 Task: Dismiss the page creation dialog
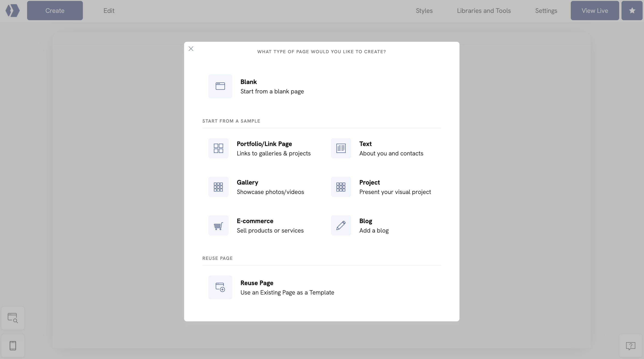click(x=191, y=48)
